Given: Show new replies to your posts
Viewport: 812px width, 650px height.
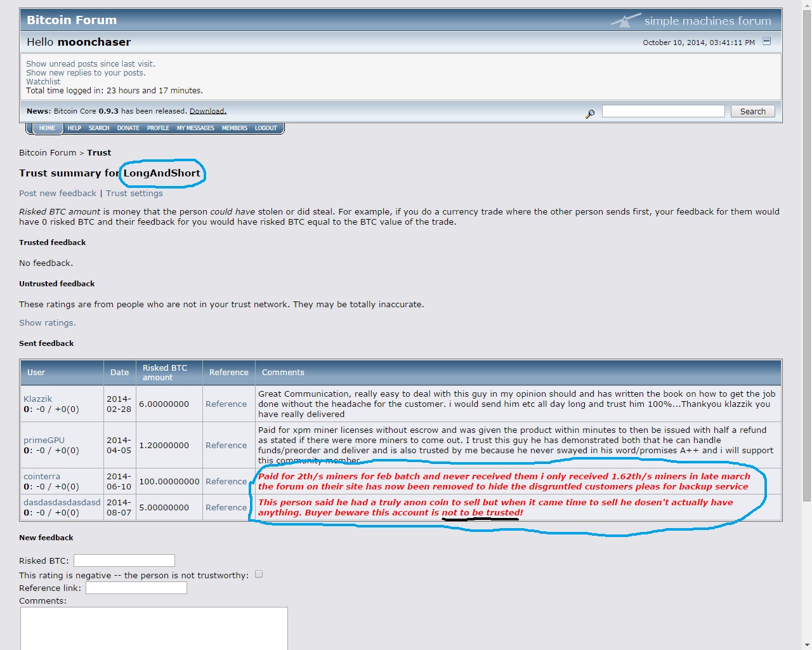Looking at the screenshot, I should (86, 72).
